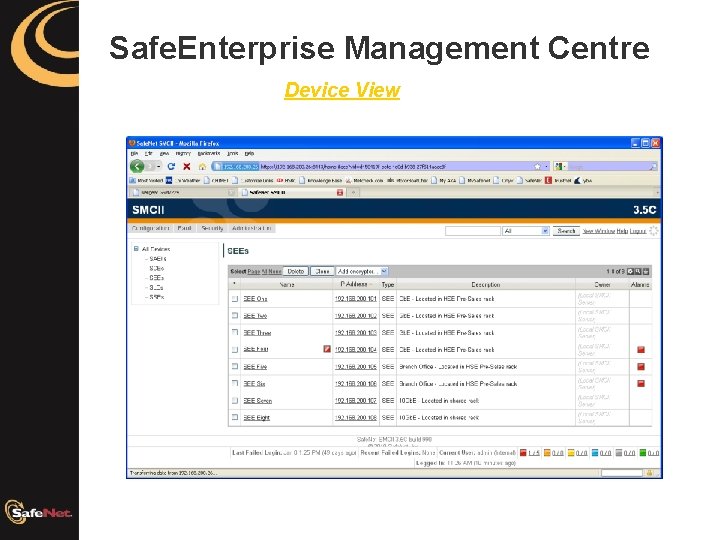Open the SEE Eight device link
Viewport: 720px width, 540px height.
pyautogui.click(x=257, y=417)
